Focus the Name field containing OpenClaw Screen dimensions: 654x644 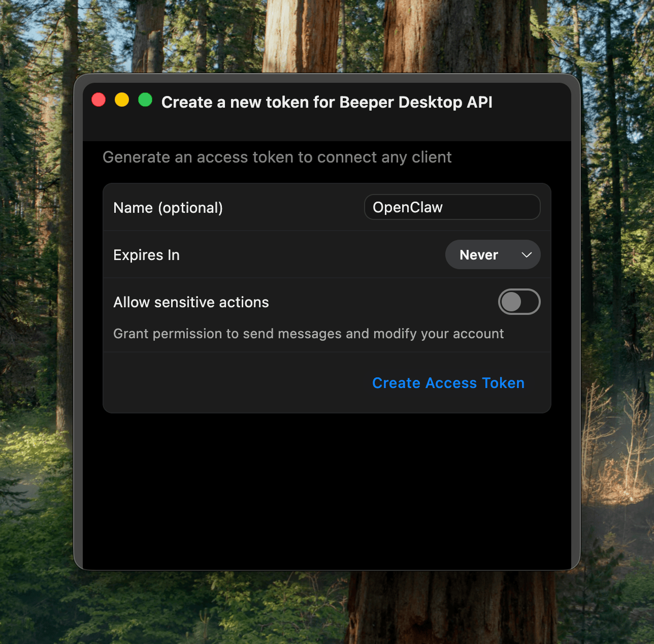point(452,207)
